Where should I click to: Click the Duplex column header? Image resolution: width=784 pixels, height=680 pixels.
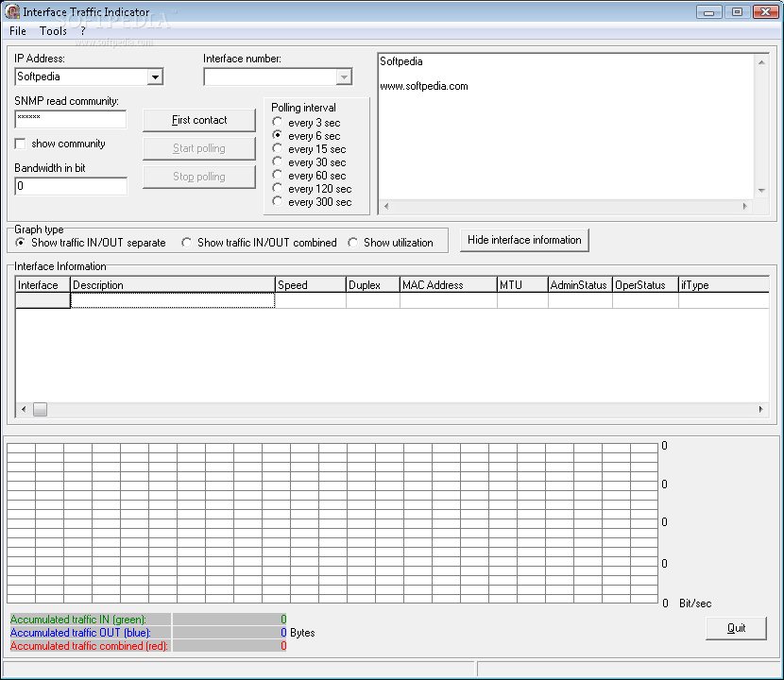(x=373, y=285)
